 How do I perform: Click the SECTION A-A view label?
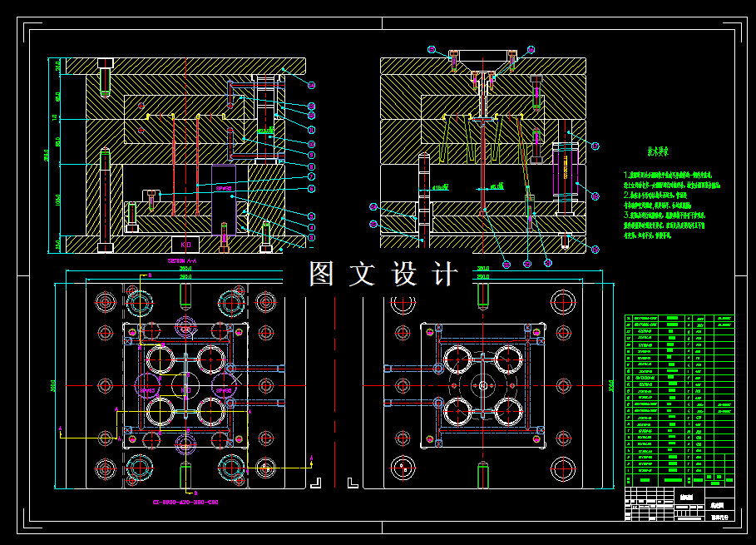pos(182,261)
